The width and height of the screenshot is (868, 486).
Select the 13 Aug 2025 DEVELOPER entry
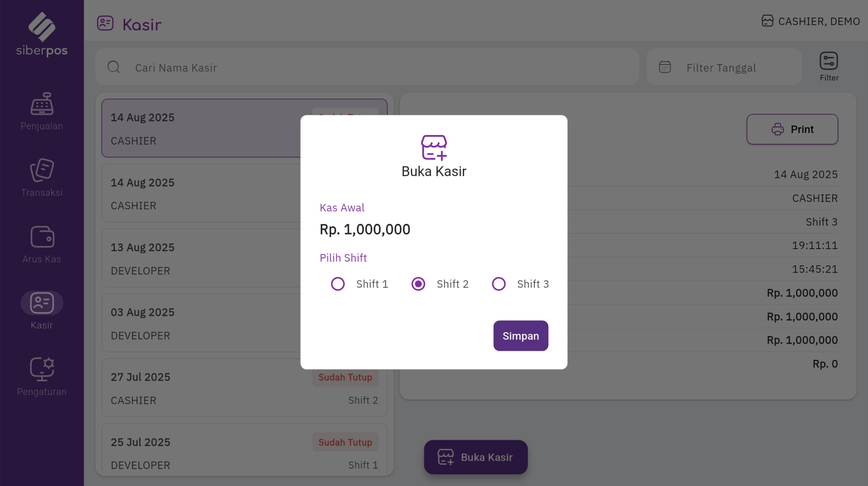(202, 259)
